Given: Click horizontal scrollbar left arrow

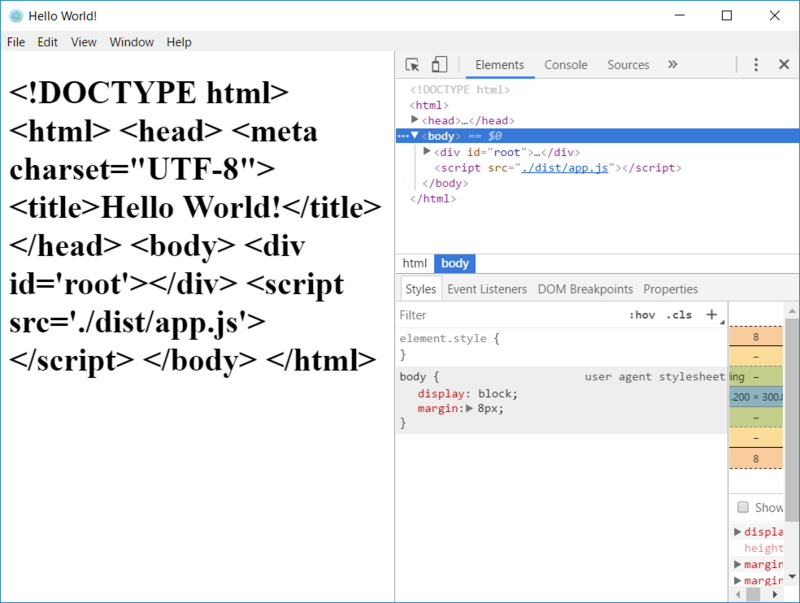Looking at the screenshot, I should click(x=738, y=594).
